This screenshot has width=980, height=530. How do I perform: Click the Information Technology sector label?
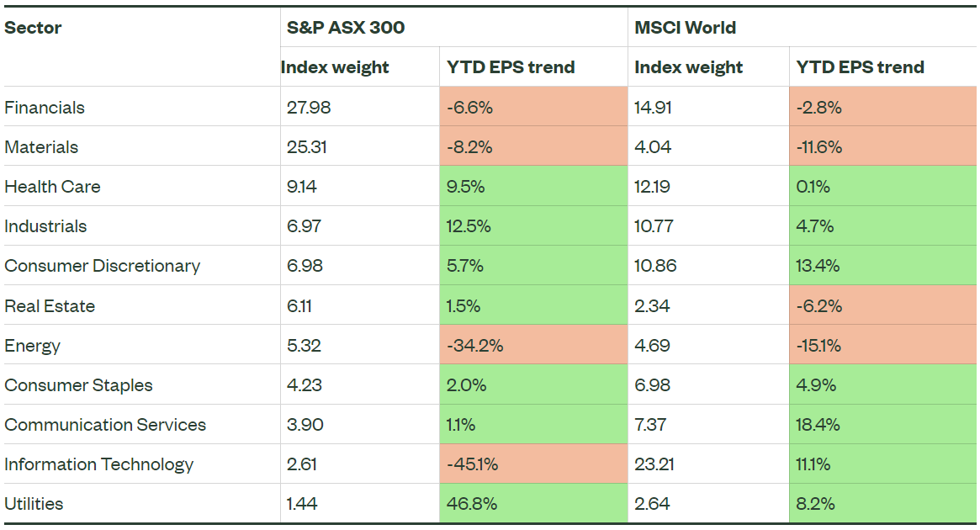99,464
